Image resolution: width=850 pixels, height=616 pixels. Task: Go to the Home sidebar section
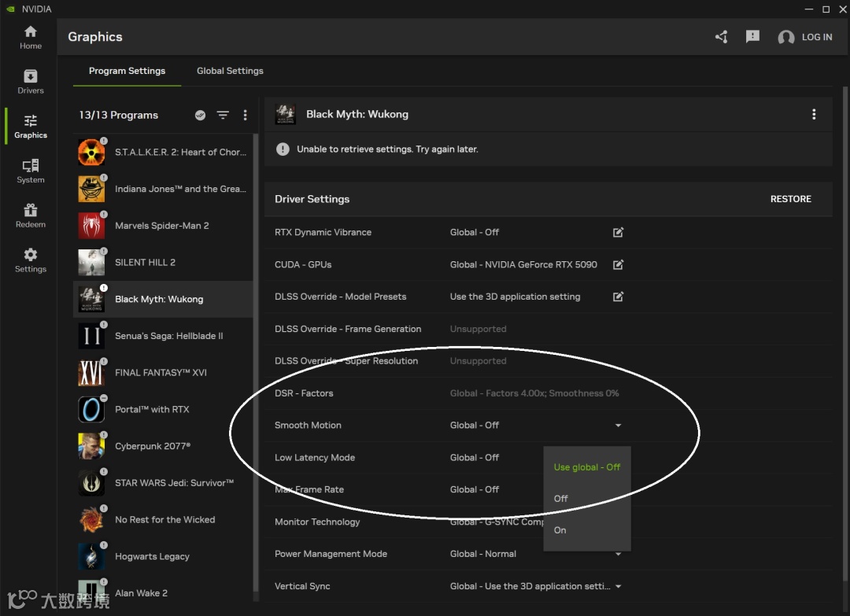pyautogui.click(x=31, y=38)
